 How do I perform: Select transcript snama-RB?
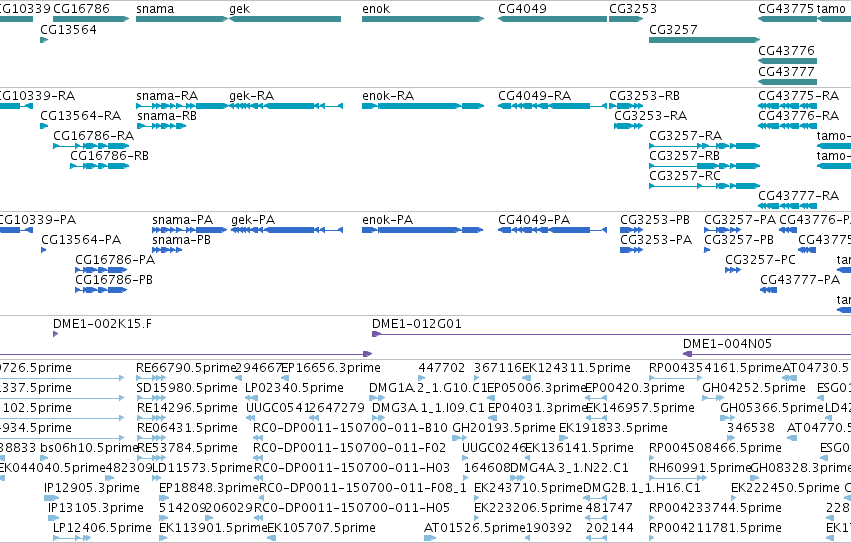pos(162,126)
